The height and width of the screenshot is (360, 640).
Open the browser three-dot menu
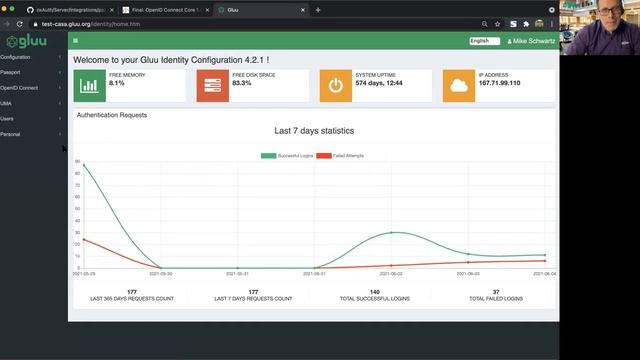click(x=552, y=24)
